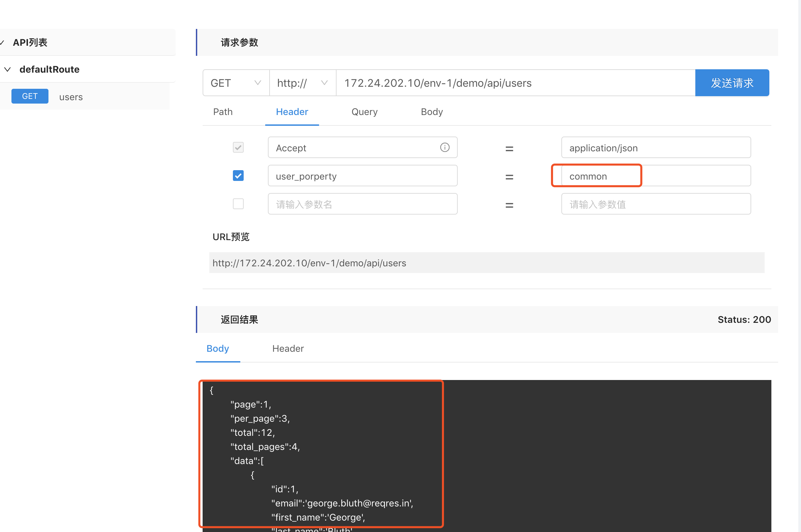Enable the empty parameter row checkbox
The width and height of the screenshot is (801, 532).
(x=238, y=204)
